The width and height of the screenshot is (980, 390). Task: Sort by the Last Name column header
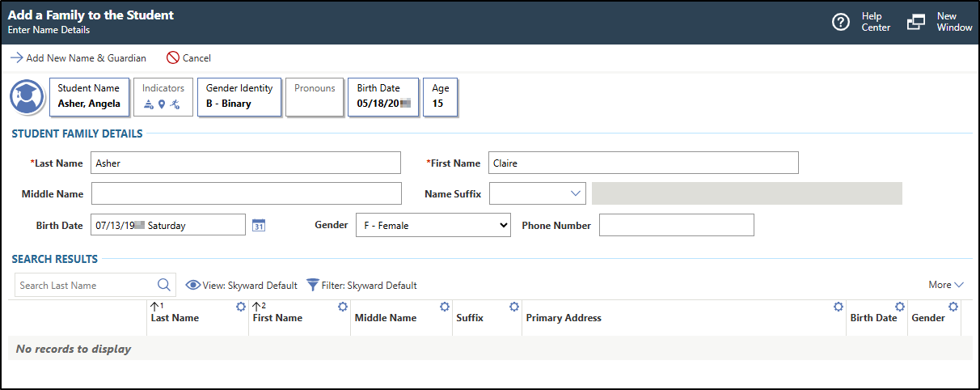pos(175,318)
